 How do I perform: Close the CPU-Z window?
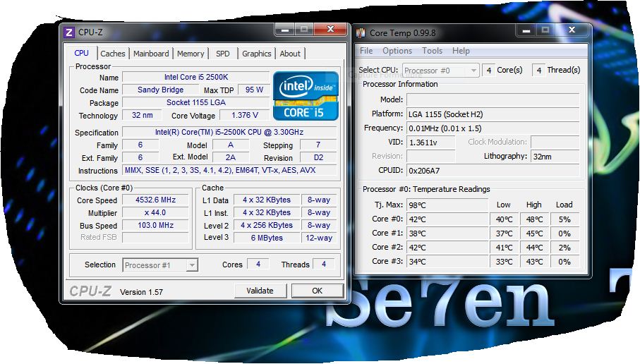click(x=330, y=30)
